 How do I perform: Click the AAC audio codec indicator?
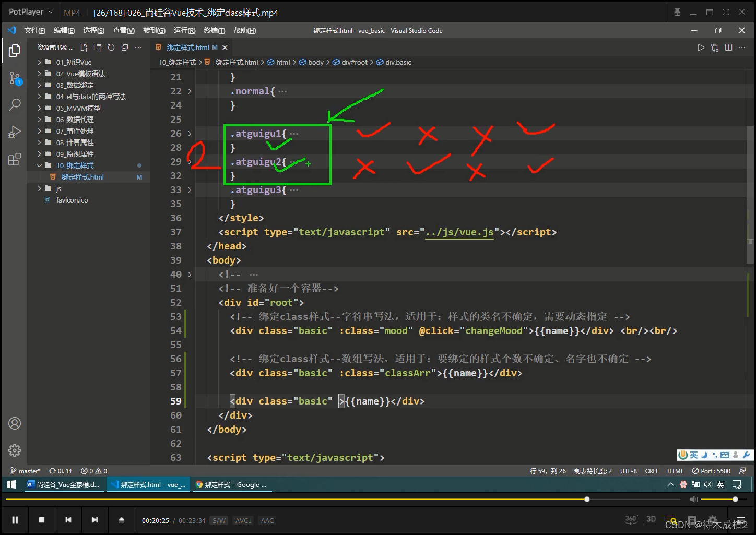coord(267,520)
